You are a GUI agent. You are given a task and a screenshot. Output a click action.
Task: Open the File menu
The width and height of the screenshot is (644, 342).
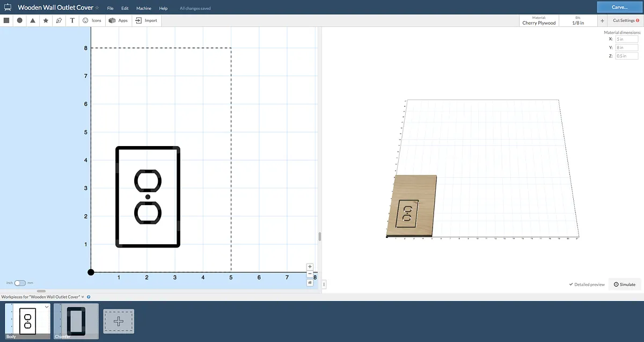coord(110,9)
